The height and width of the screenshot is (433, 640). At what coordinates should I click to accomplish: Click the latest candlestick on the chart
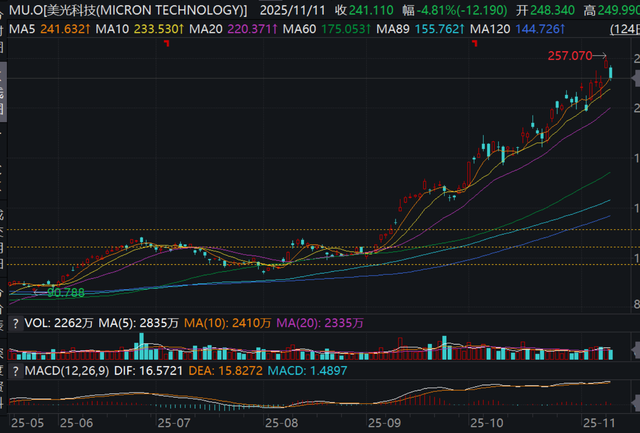(x=611, y=72)
